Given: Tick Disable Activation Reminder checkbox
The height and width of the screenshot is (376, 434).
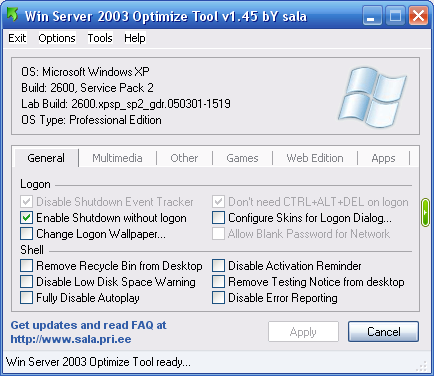Looking at the screenshot, I should (218, 266).
